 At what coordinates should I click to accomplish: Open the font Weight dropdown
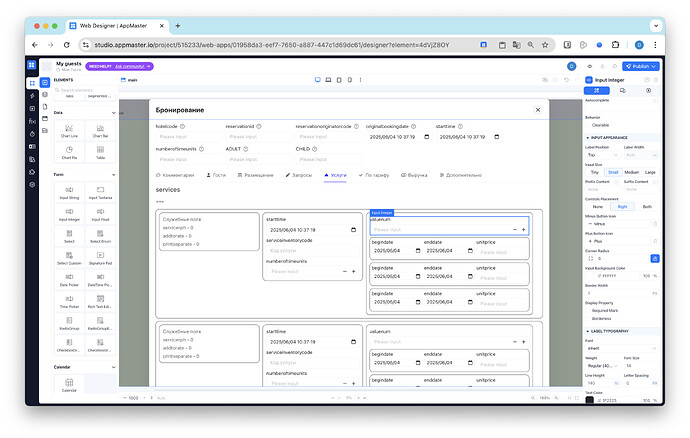602,366
